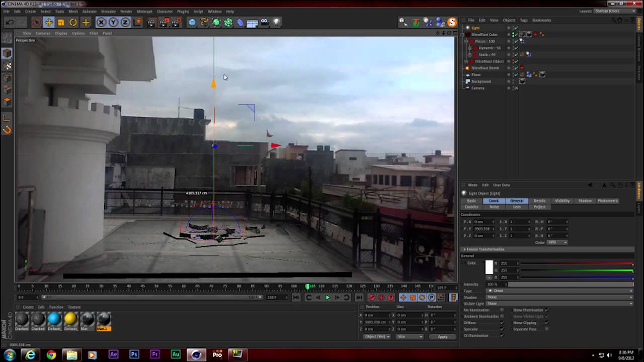Click the Apply button
The width and height of the screenshot is (644, 362).
pos(442,336)
